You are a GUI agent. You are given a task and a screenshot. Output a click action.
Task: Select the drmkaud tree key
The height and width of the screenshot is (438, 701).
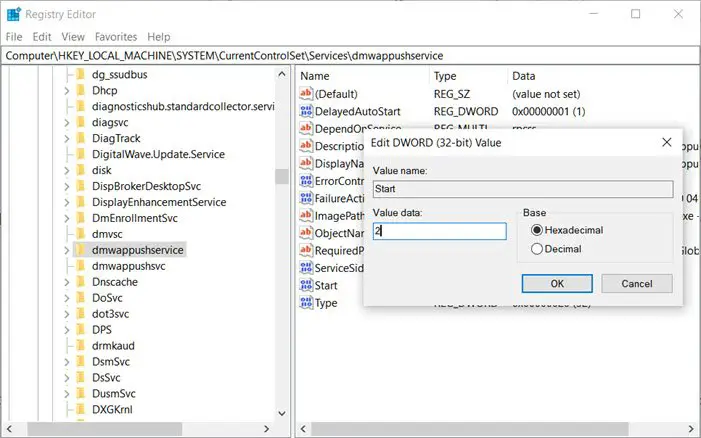(x=113, y=345)
